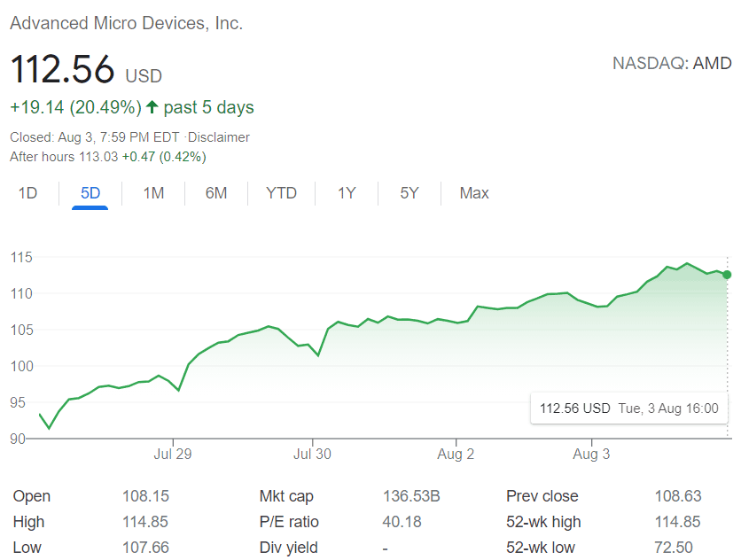Click the After hours 113.03 line
Viewport: 741px width, 560px height.
point(108,157)
